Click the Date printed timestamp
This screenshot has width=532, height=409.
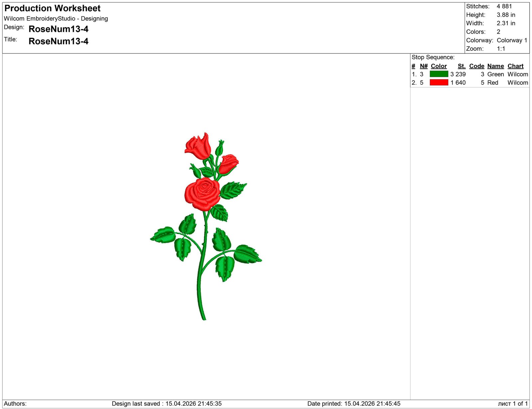(354, 404)
